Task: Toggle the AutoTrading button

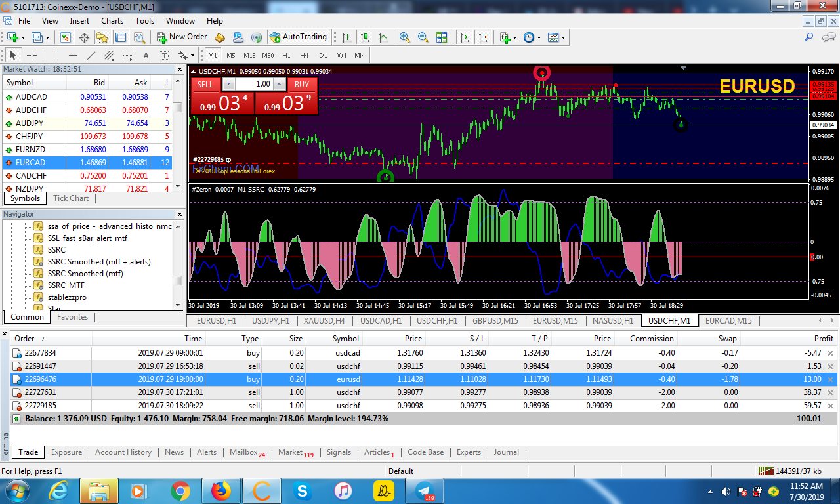Action: tap(297, 37)
